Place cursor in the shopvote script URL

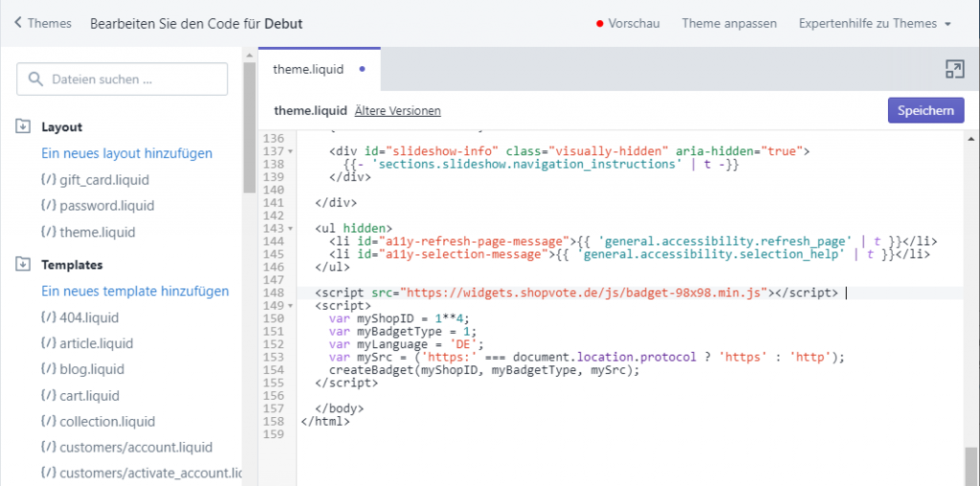tap(585, 293)
